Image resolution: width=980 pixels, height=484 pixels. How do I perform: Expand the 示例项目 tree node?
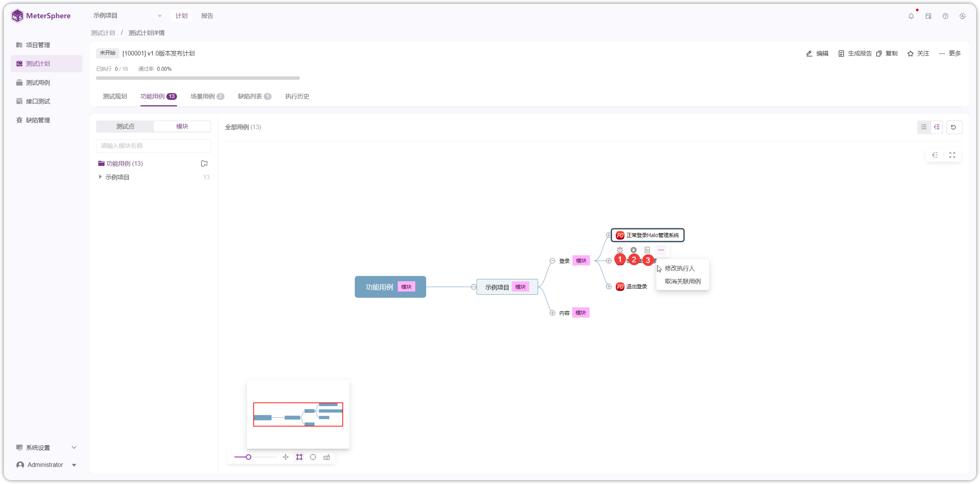[x=100, y=177]
